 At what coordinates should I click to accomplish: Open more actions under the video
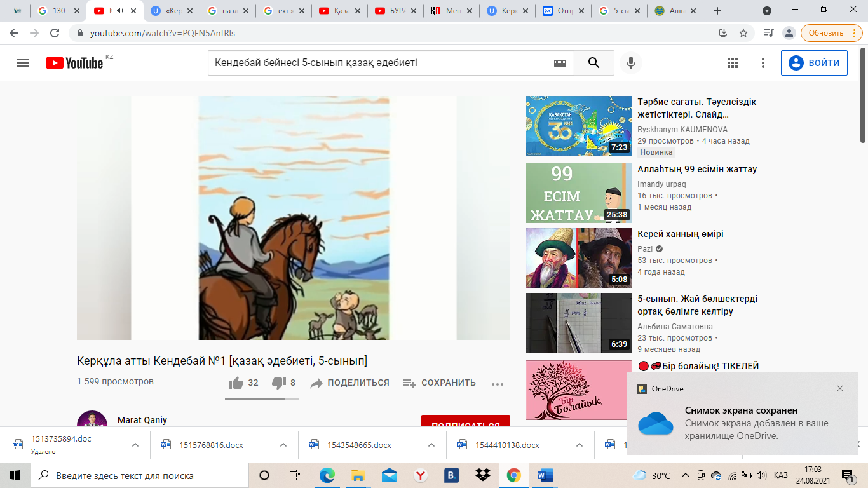pos(498,384)
